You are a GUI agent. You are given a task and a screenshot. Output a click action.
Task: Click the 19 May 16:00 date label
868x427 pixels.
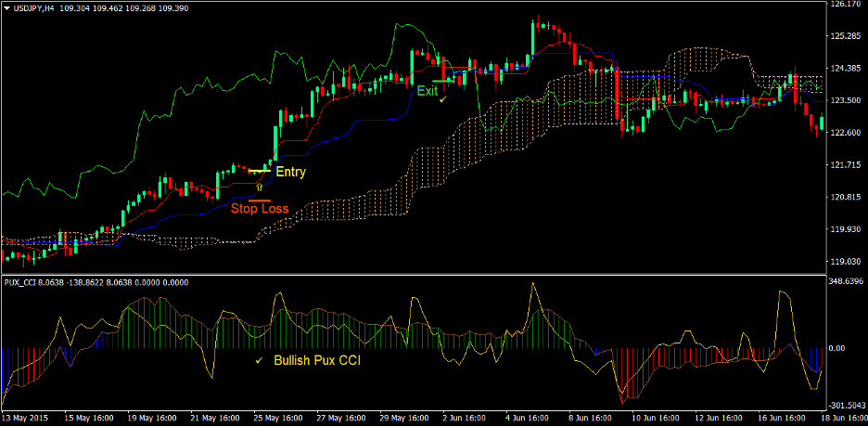(152, 418)
